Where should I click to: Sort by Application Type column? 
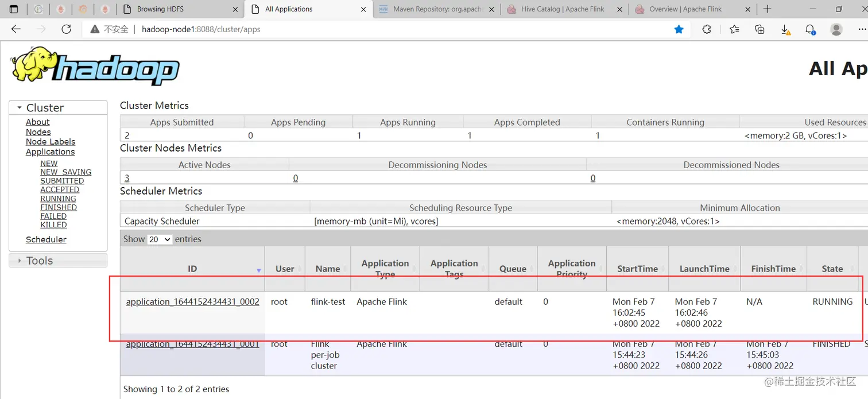tap(385, 269)
